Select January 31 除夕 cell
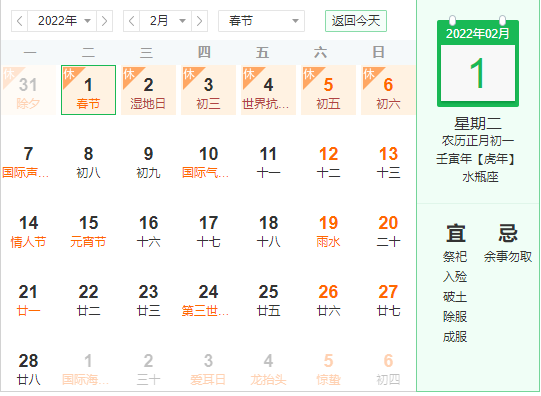Screen dimensions: 541x396 coord(28,90)
